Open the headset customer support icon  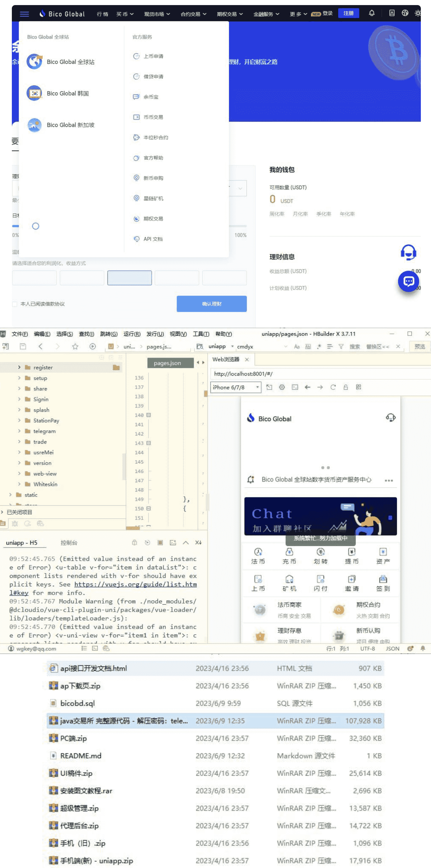click(408, 252)
